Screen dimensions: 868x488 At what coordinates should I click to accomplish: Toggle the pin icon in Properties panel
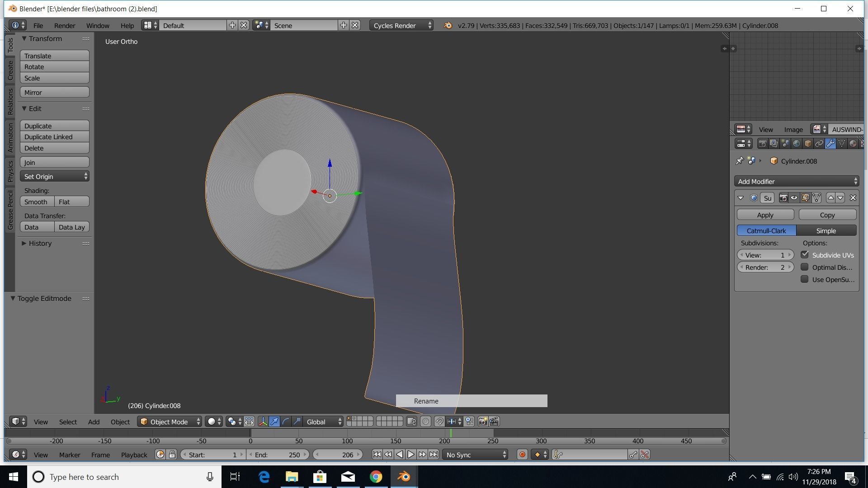click(x=740, y=161)
